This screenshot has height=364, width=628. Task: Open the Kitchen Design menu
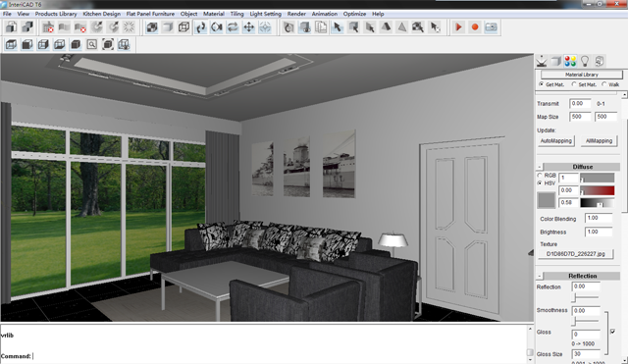pyautogui.click(x=101, y=14)
